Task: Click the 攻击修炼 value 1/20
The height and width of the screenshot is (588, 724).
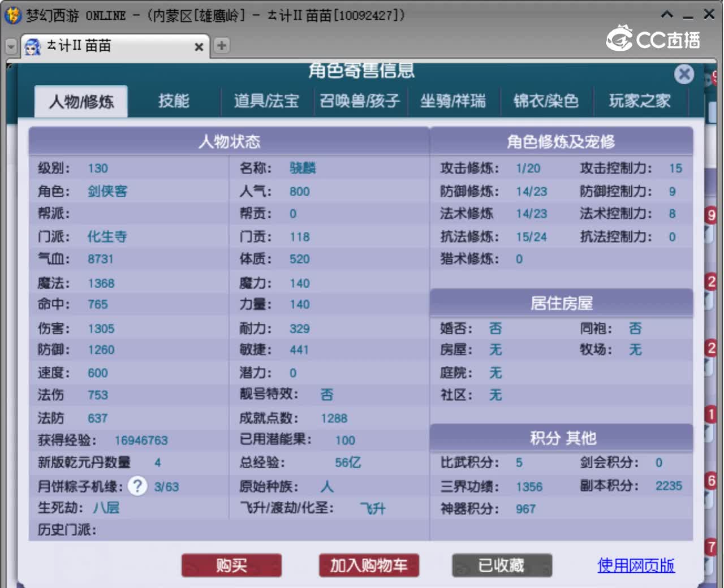Action: pyautogui.click(x=528, y=168)
